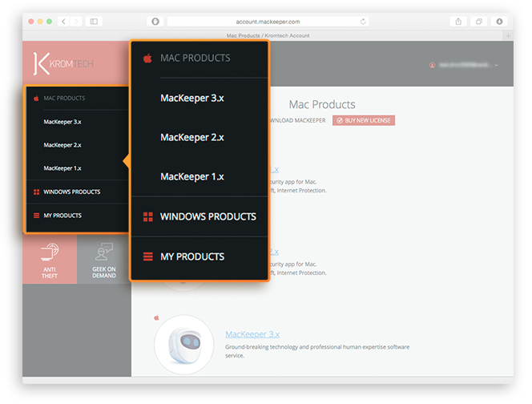Go back with Safari's back arrow
Viewport: 532px width, 404px height.
[64, 22]
